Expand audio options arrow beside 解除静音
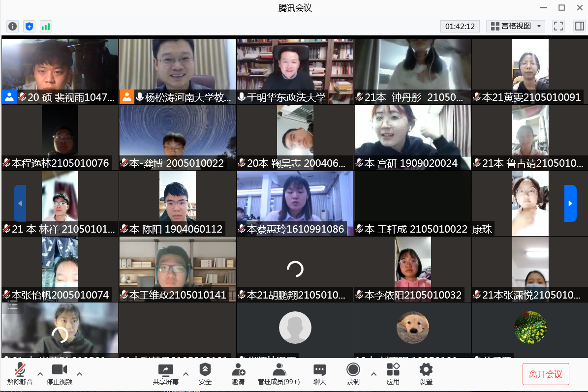Screen dimensions: 588x392 (40, 374)
